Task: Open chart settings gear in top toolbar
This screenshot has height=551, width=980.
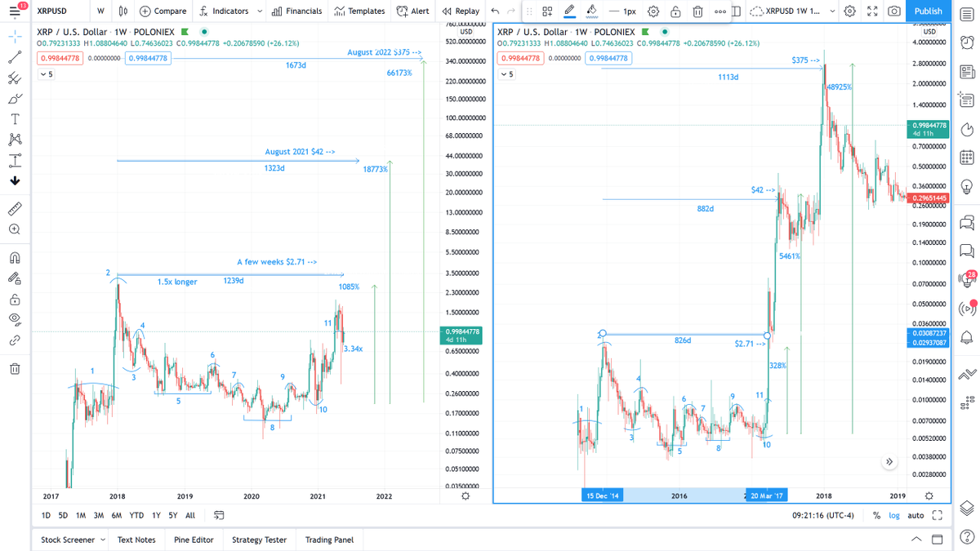Action: pos(850,11)
